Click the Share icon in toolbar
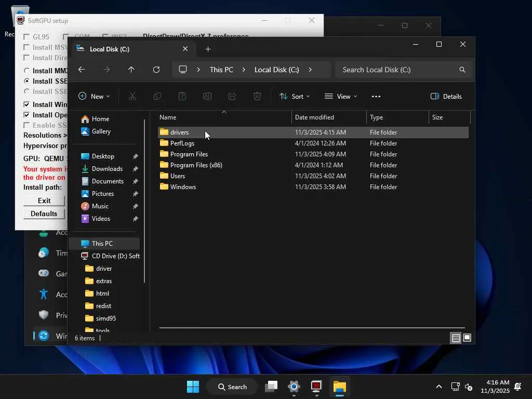 (x=232, y=96)
